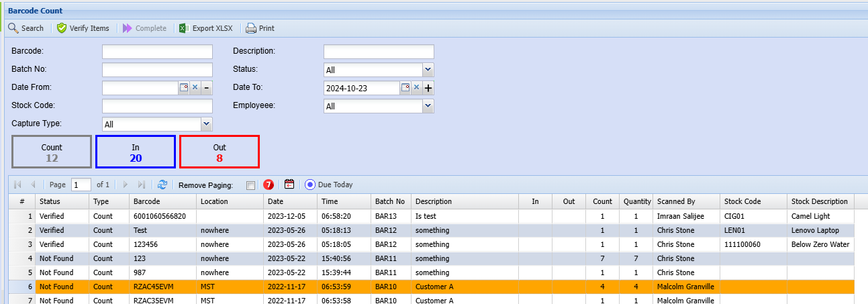The height and width of the screenshot is (304, 868).
Task: Click the plus icon beside Date To
Action: 428,88
